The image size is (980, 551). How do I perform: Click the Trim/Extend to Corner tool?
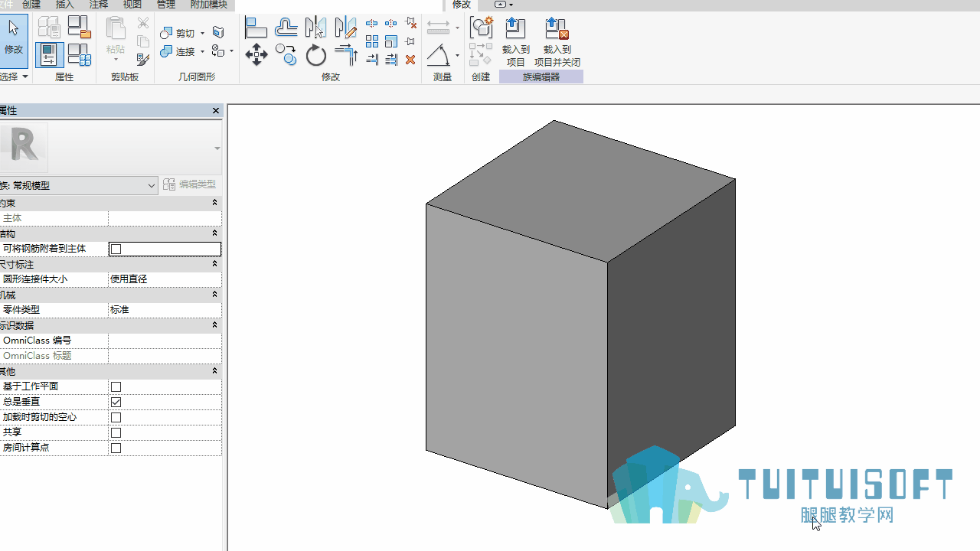click(346, 54)
